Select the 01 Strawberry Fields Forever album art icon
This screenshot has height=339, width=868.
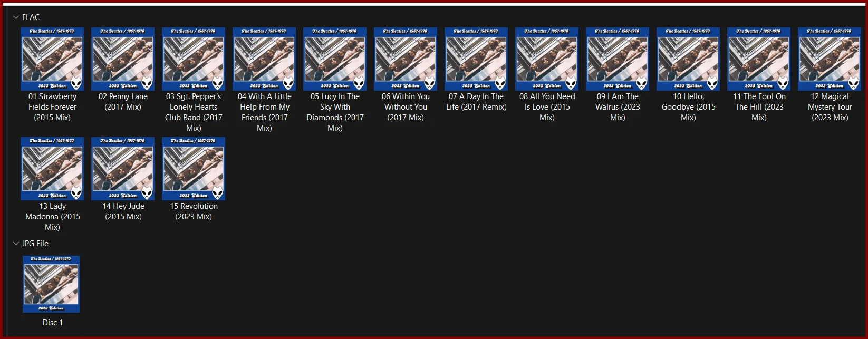coord(52,59)
